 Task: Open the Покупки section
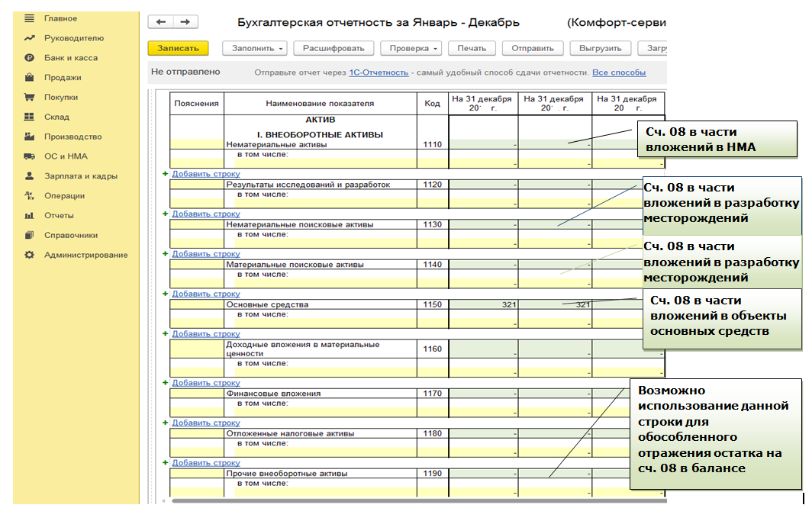(61, 97)
